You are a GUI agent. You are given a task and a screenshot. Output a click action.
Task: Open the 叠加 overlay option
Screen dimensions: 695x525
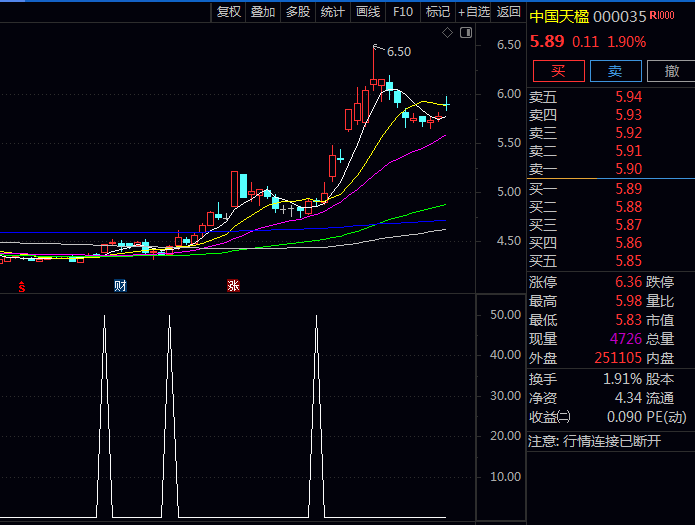point(263,12)
